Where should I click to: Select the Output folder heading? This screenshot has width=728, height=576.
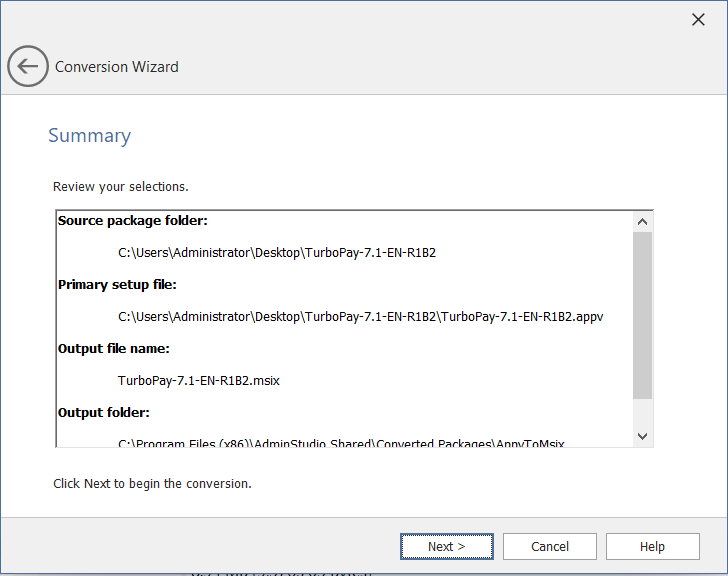[104, 413]
